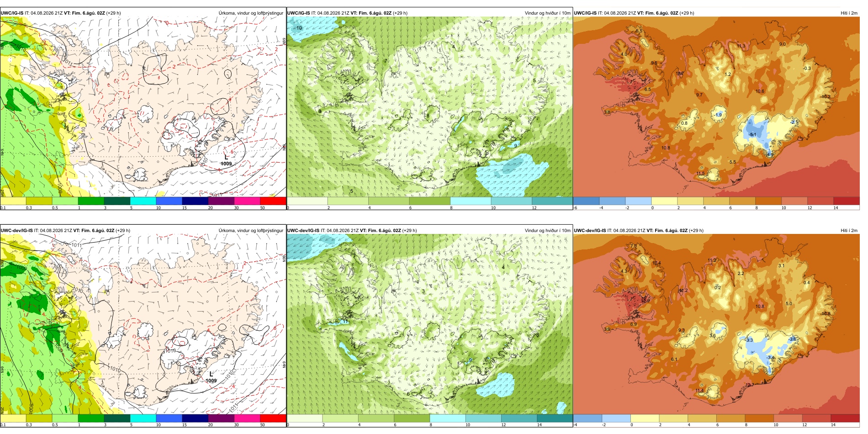Image resolution: width=868 pixels, height=434 pixels.
Task: Click the 6 wind label on the UWC-dev/IG-IS wind map
Action: 408,394
